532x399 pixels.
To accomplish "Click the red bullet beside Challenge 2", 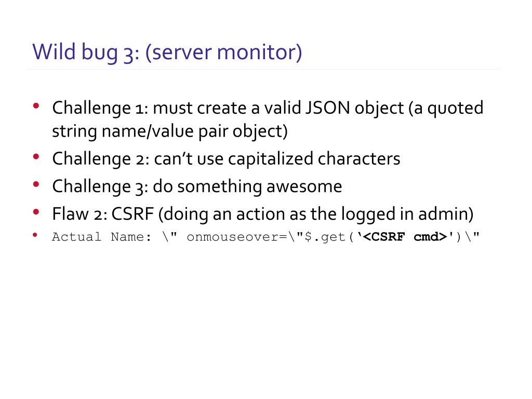I will tap(36, 157).
